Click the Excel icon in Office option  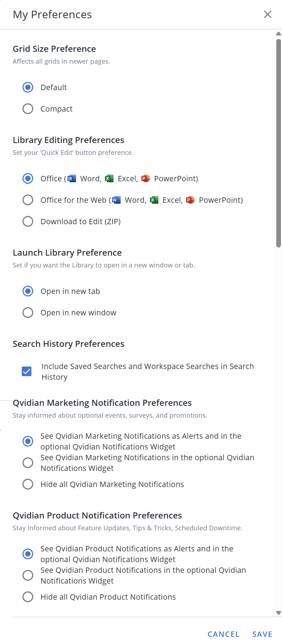pos(109,178)
